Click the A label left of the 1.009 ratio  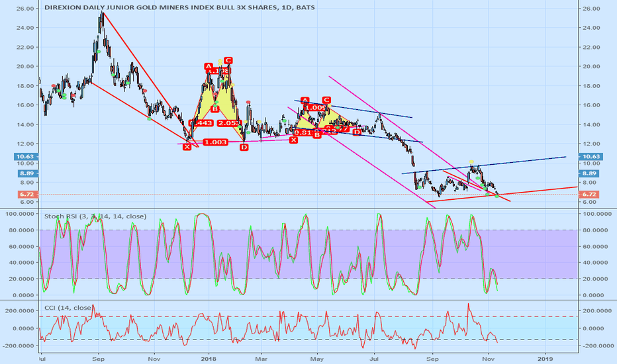pyautogui.click(x=305, y=100)
